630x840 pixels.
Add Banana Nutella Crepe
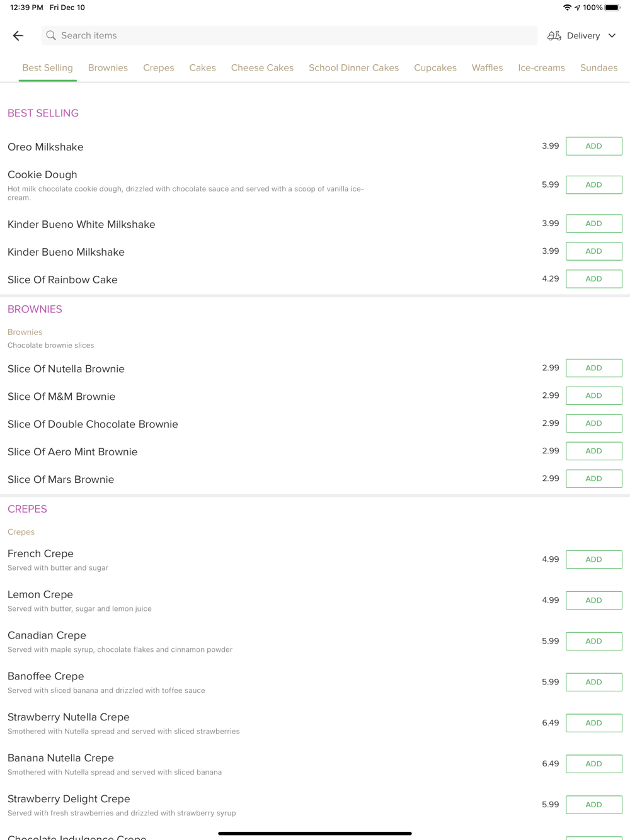coord(593,764)
